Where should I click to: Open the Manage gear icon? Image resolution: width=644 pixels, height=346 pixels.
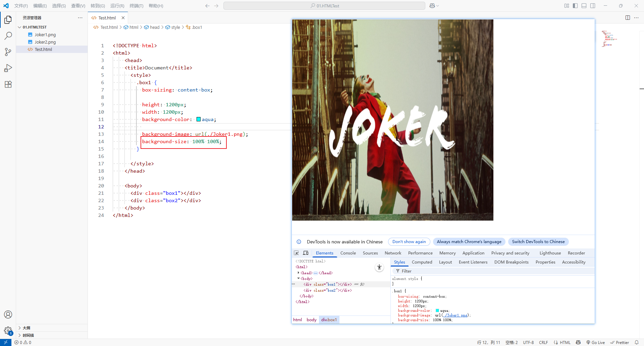click(8, 331)
